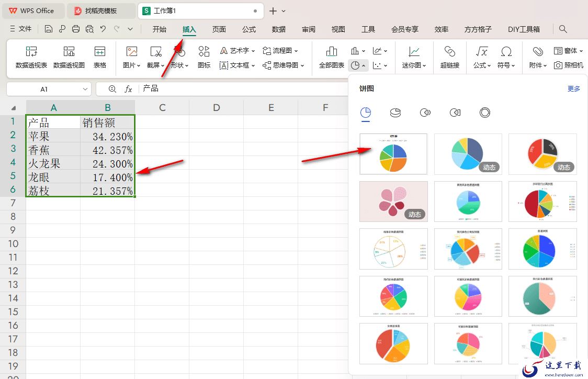Open the 文件 file menu button

20,29
